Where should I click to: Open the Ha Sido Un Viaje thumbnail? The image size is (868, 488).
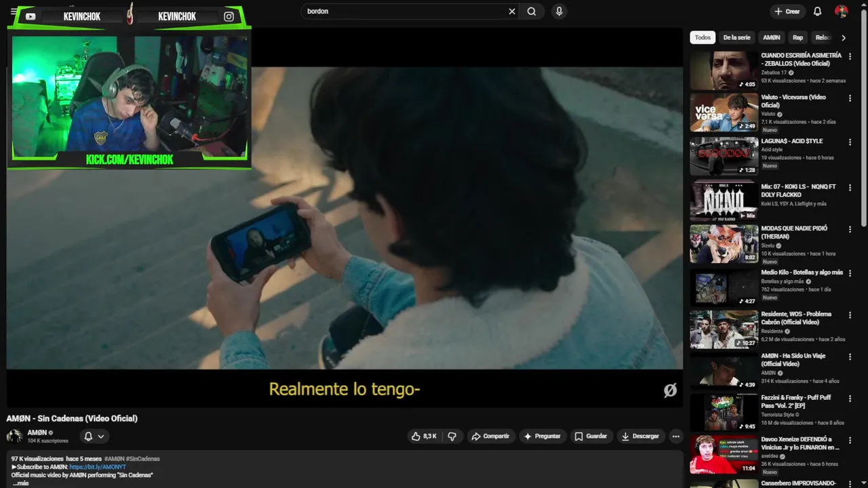click(x=724, y=371)
